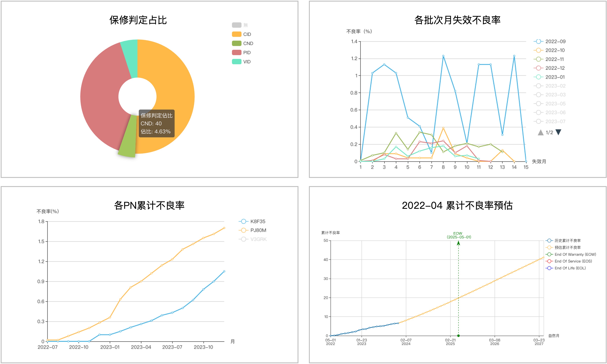Viewport: 607px width, 364px height.
Task: Click end point of forecast orange line
Action: tap(544, 258)
